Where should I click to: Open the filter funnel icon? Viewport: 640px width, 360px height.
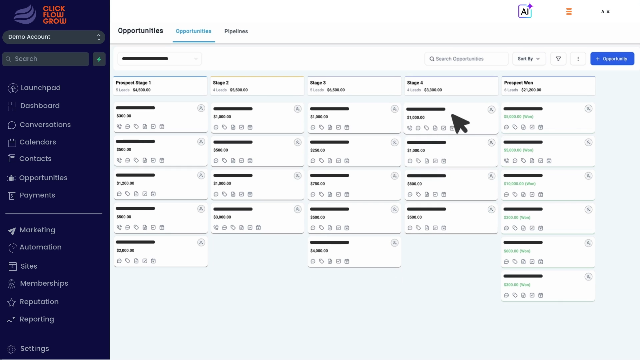pos(558,59)
